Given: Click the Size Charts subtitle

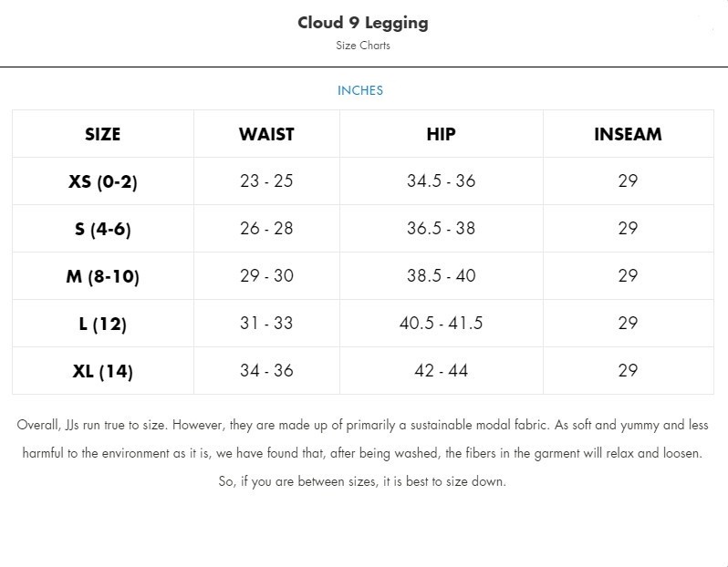Looking at the screenshot, I should [363, 46].
